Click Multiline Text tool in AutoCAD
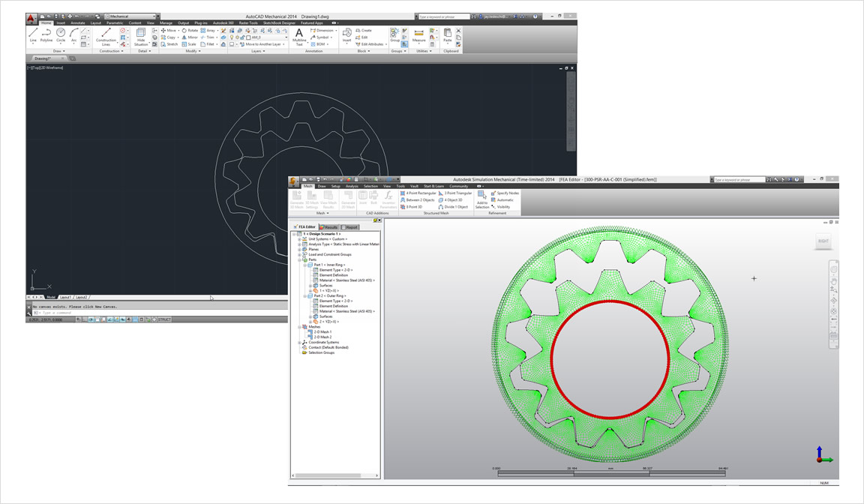 [299, 37]
